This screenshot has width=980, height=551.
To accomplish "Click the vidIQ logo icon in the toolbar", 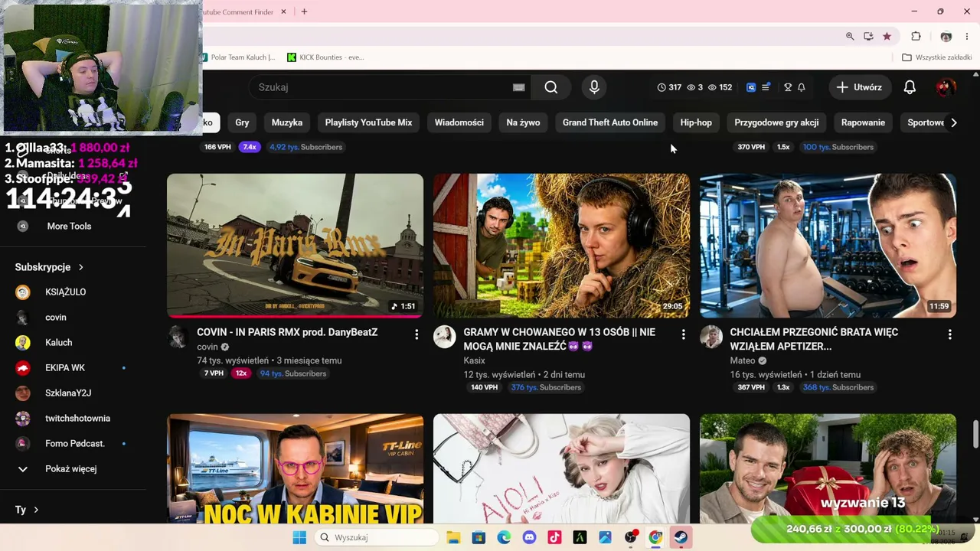I will pyautogui.click(x=751, y=87).
